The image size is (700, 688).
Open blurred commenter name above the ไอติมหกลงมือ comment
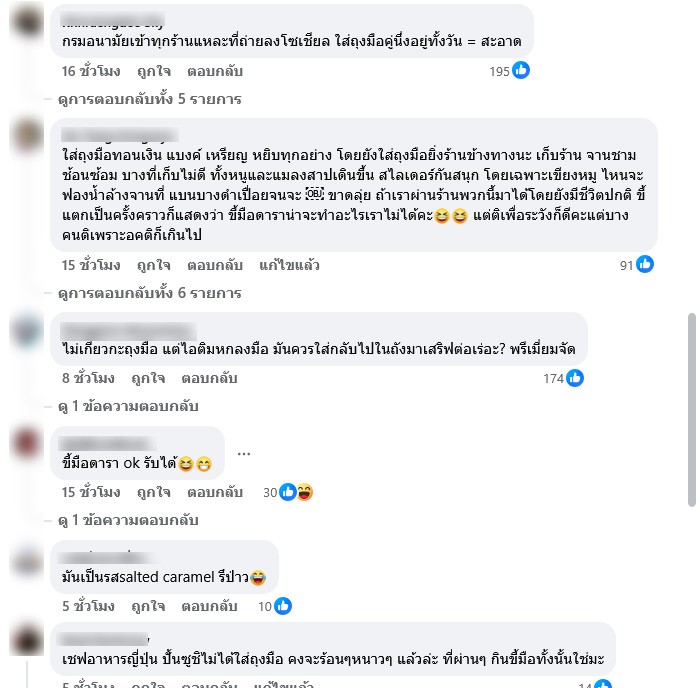pos(128,331)
